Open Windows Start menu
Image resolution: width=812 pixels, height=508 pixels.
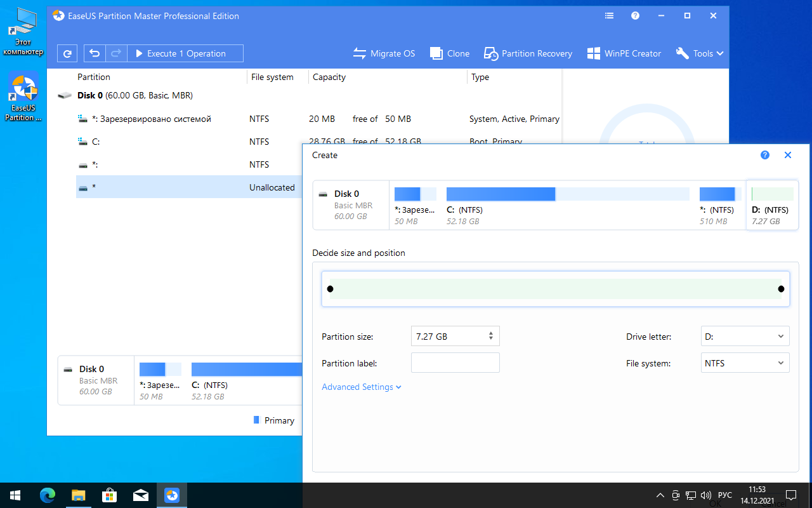tap(15, 495)
